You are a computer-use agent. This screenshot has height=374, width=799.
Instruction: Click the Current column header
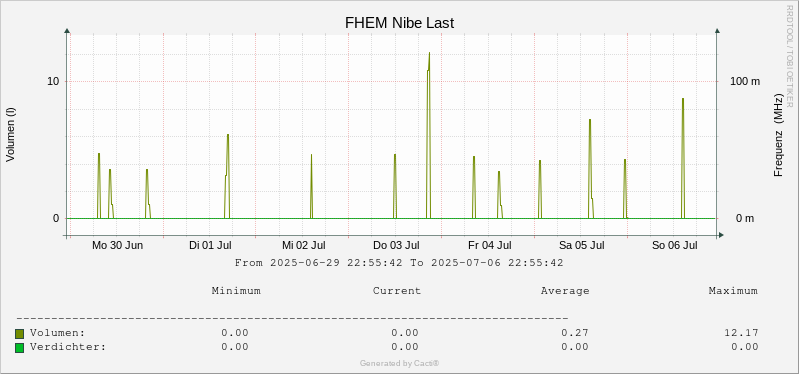[397, 291]
